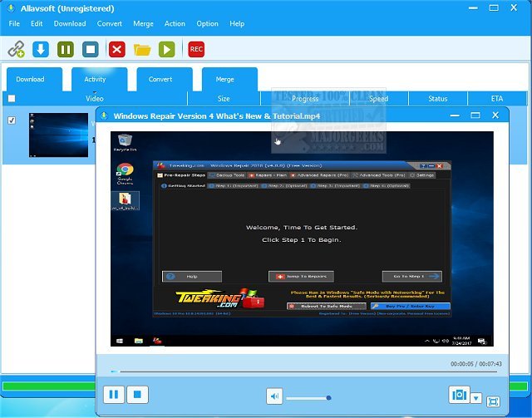The height and width of the screenshot is (418, 532).
Task: Click the video display area in player
Action: (x=302, y=239)
